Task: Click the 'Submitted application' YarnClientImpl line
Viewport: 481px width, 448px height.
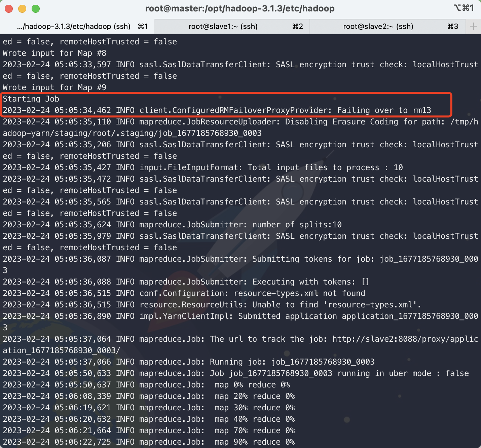Action: pos(240,316)
